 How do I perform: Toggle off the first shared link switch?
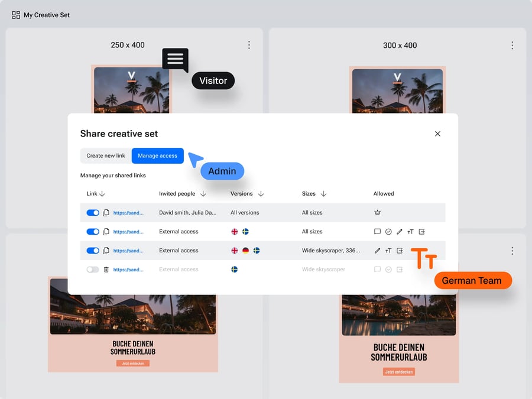point(93,213)
